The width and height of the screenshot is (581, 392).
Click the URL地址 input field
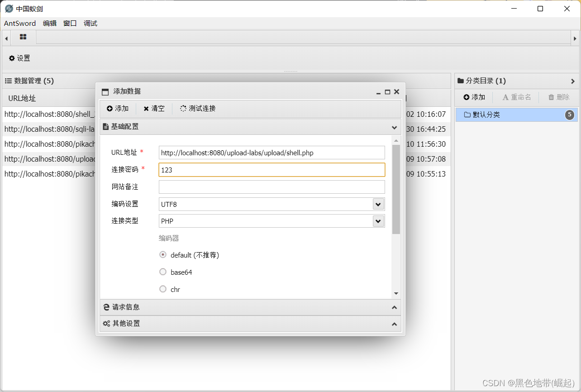272,153
